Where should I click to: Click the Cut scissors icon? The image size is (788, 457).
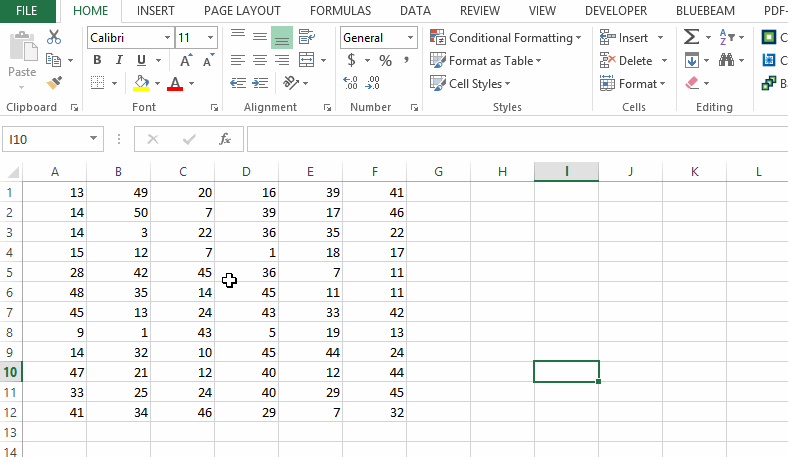tap(54, 37)
